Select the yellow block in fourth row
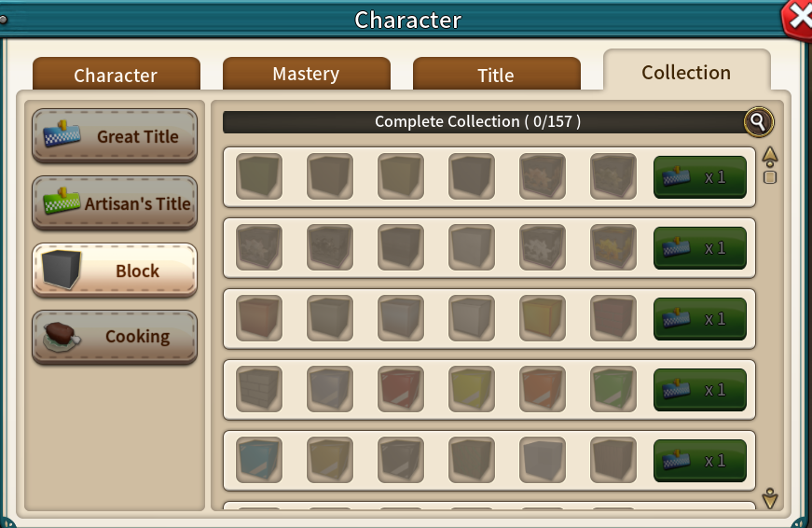This screenshot has height=528, width=812. (x=471, y=389)
